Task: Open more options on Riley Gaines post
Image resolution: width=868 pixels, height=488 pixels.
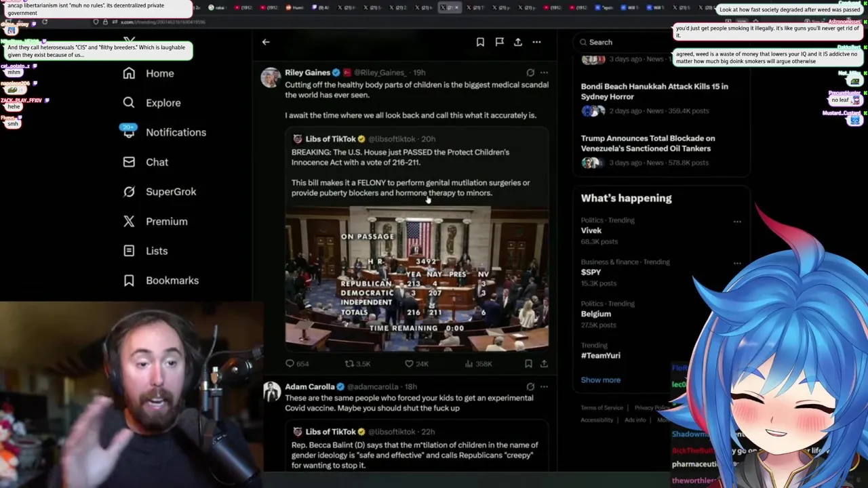Action: 544,73
